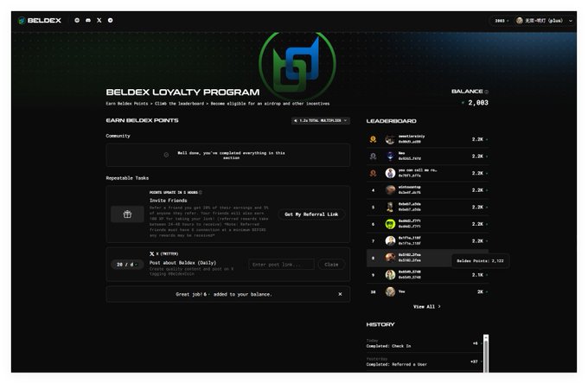The width and height of the screenshot is (588, 384).
Task: Click the X (Twitter) icon in task card
Action: tap(152, 254)
